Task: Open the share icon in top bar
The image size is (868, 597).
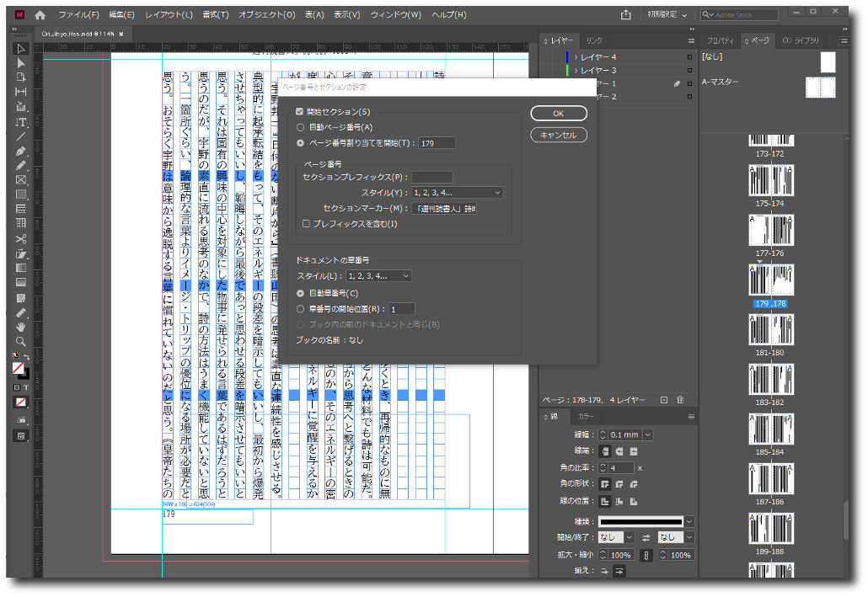Action: (x=625, y=15)
